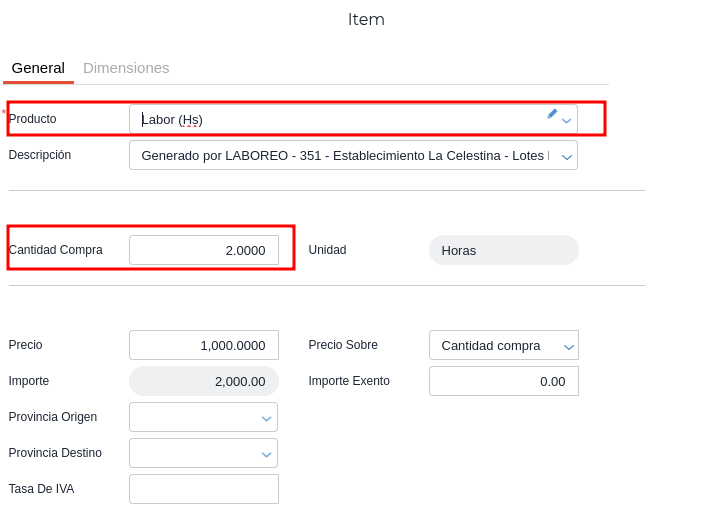Screen dimensions: 710x508
Task: Click the read-only Importe field showing 2,000.00
Action: (x=204, y=381)
